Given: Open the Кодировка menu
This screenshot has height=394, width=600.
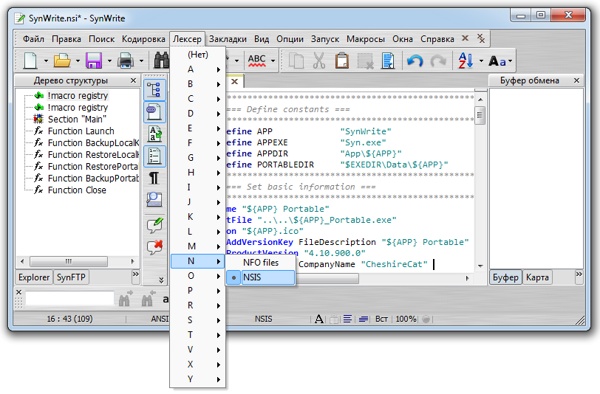Looking at the screenshot, I should pyautogui.click(x=143, y=39).
